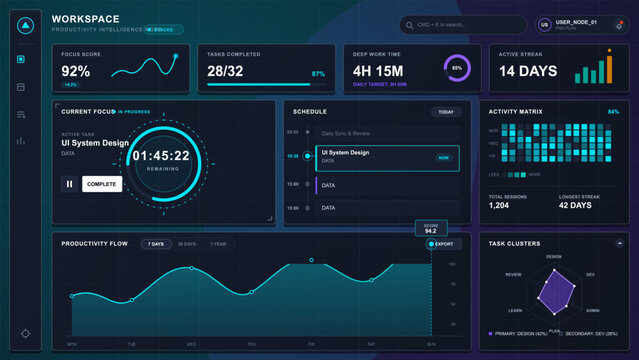The image size is (639, 360).
Task: Click the resize handle of Current Focus card
Action: [270, 219]
